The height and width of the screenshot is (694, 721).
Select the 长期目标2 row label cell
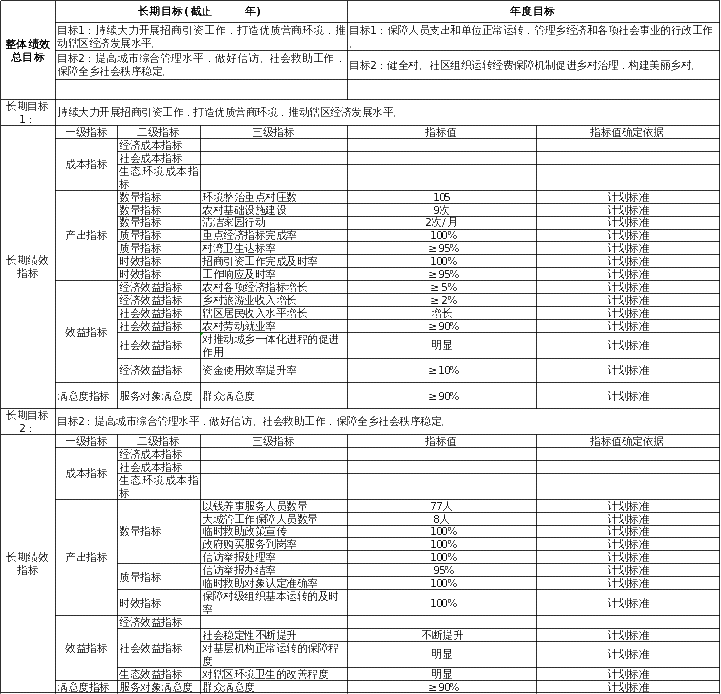[26, 421]
